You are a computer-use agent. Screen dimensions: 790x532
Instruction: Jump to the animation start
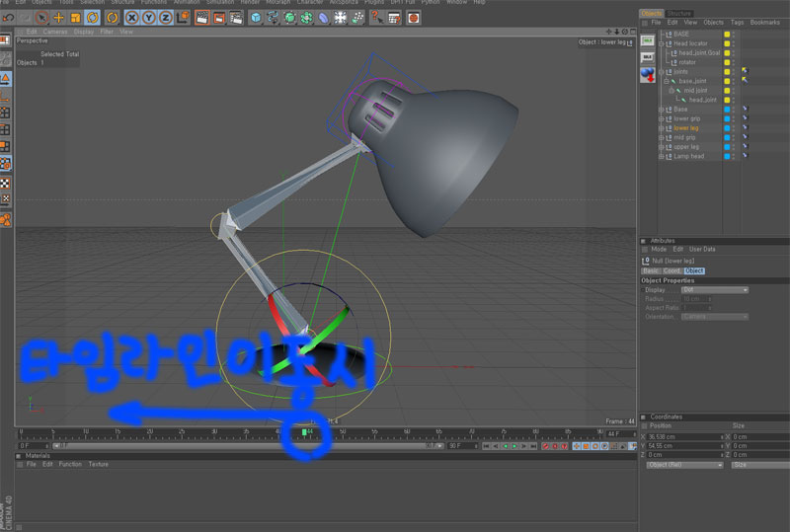486,446
